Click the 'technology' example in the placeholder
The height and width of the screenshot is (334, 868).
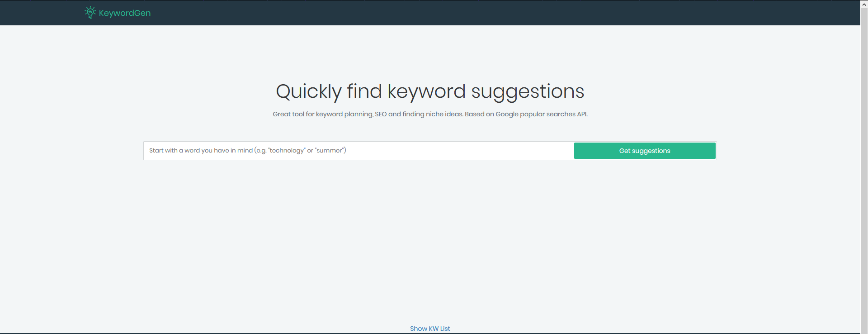click(287, 151)
